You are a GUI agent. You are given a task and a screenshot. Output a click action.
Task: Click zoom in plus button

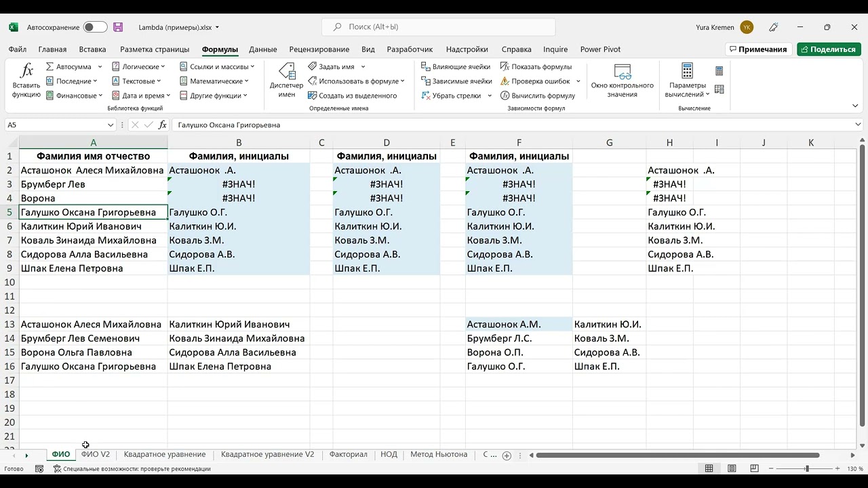tap(837, 468)
